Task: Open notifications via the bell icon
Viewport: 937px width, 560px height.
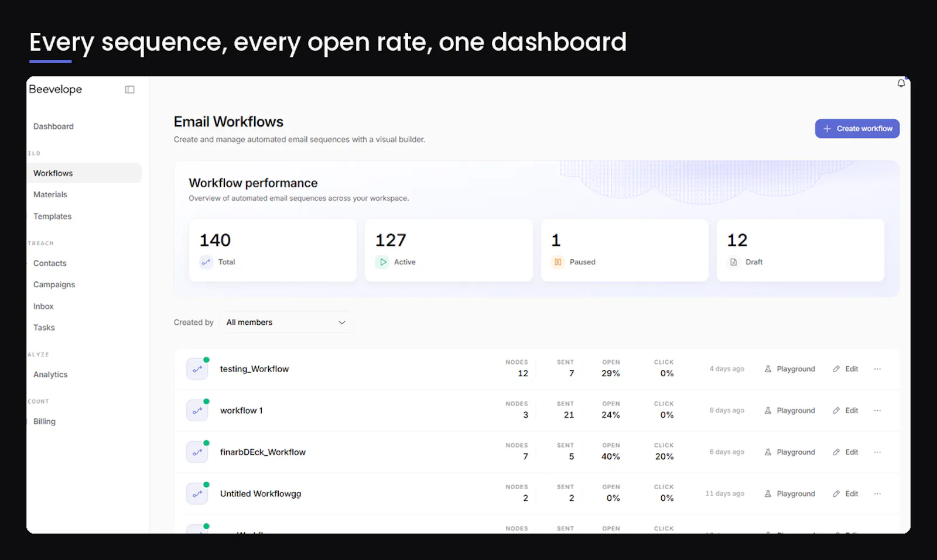Action: click(x=901, y=83)
